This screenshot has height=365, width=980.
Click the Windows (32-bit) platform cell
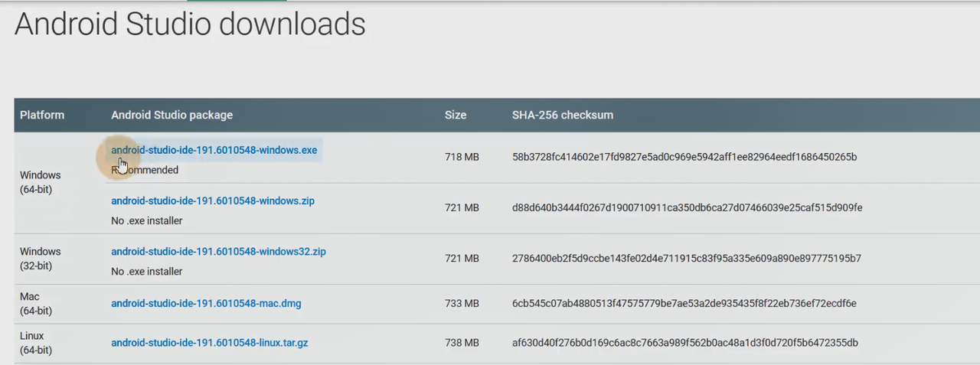(40, 259)
